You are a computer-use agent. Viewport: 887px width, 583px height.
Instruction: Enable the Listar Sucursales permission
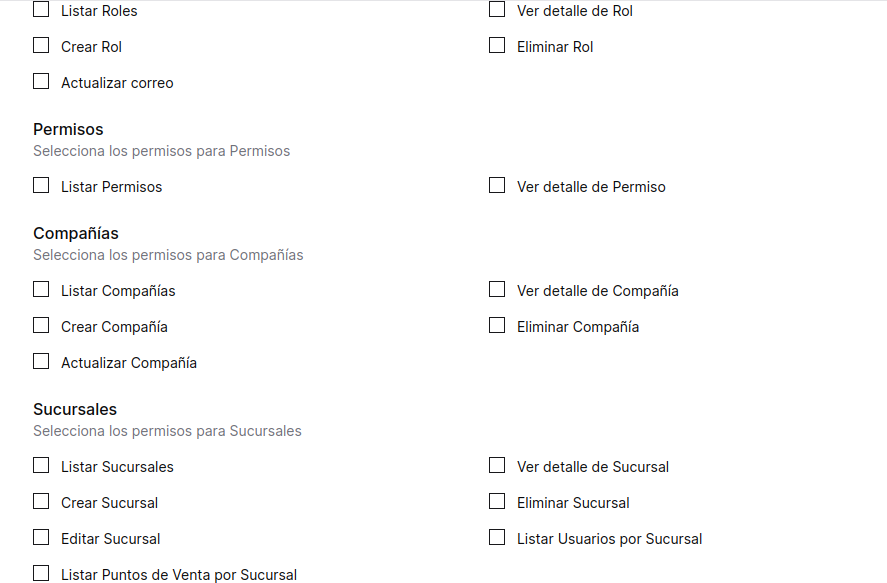pos(41,465)
